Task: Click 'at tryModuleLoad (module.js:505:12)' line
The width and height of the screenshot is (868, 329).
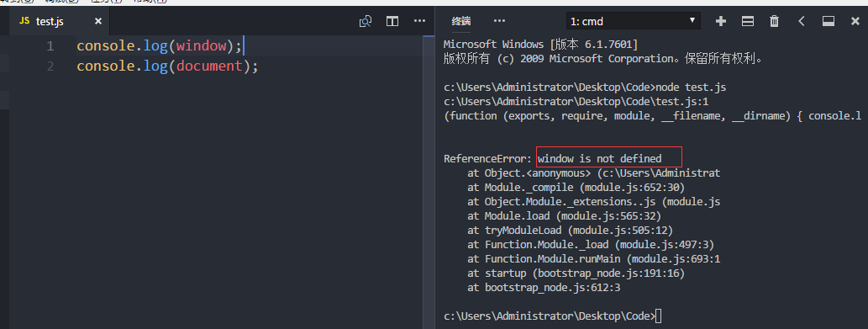Action: [571, 231]
